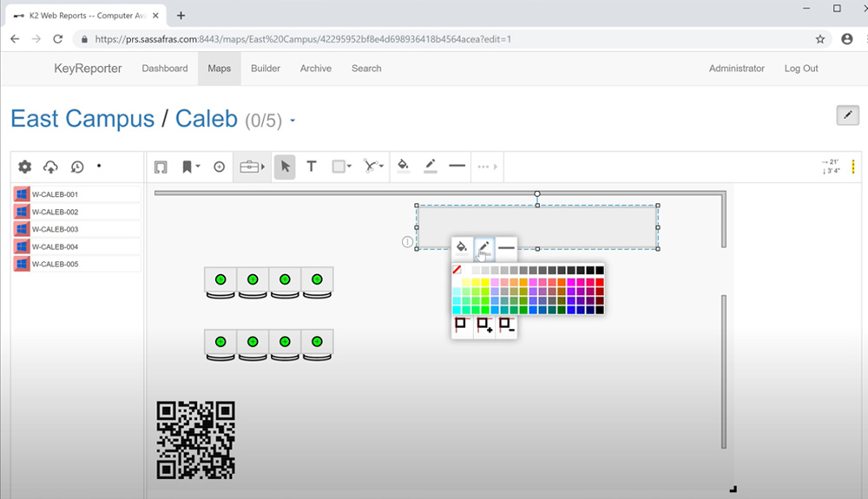
Task: Click the line style icon in the main toolbar
Action: tap(457, 166)
